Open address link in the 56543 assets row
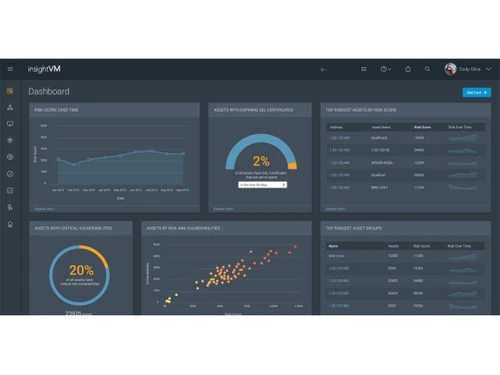 pos(339,175)
